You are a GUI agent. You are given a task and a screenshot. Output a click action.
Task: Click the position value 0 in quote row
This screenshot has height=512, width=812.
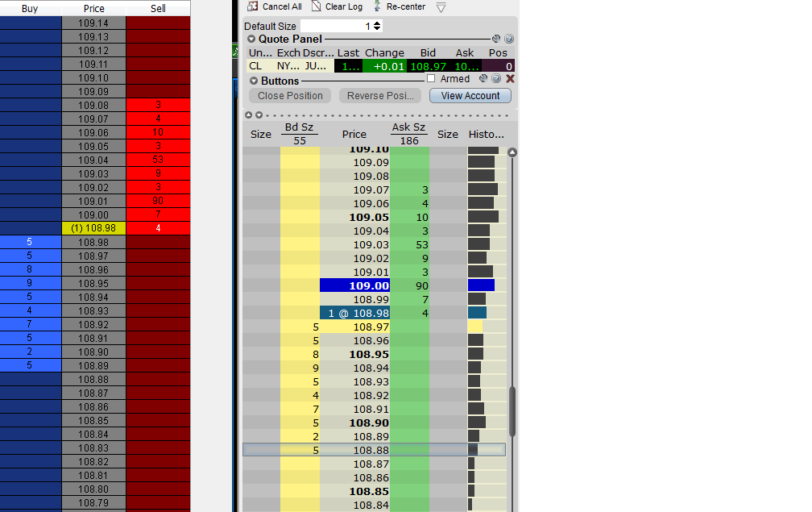click(498, 66)
